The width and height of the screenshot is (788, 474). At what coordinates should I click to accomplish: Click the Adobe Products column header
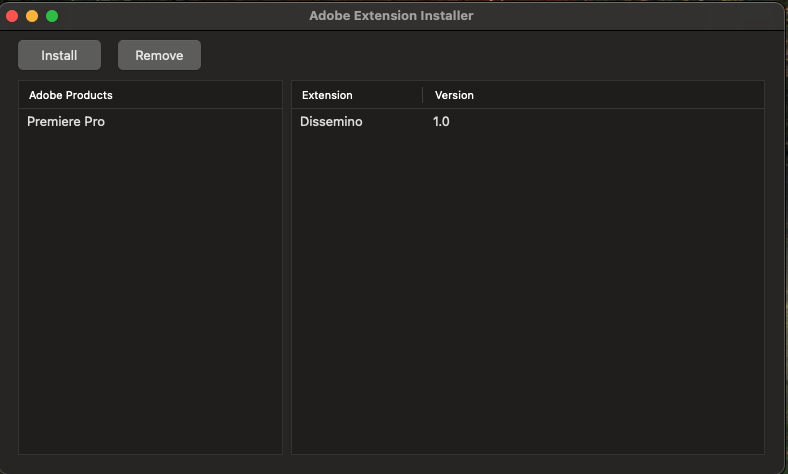(70, 95)
